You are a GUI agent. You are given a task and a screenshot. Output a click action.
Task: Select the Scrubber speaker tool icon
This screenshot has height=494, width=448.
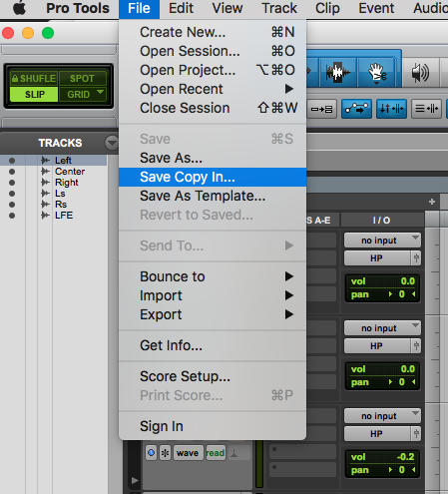pyautogui.click(x=420, y=73)
